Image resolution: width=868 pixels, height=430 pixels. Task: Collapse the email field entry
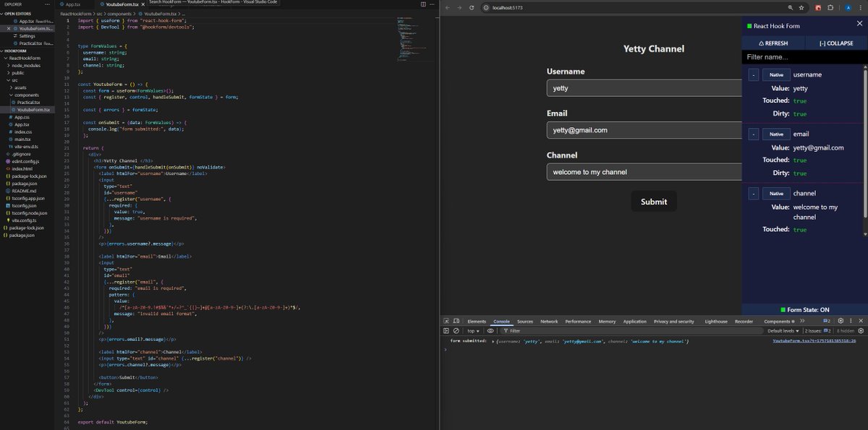[x=753, y=134]
